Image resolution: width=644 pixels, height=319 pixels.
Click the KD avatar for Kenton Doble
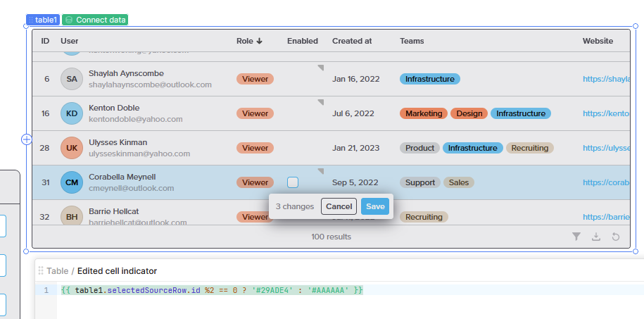tap(72, 113)
